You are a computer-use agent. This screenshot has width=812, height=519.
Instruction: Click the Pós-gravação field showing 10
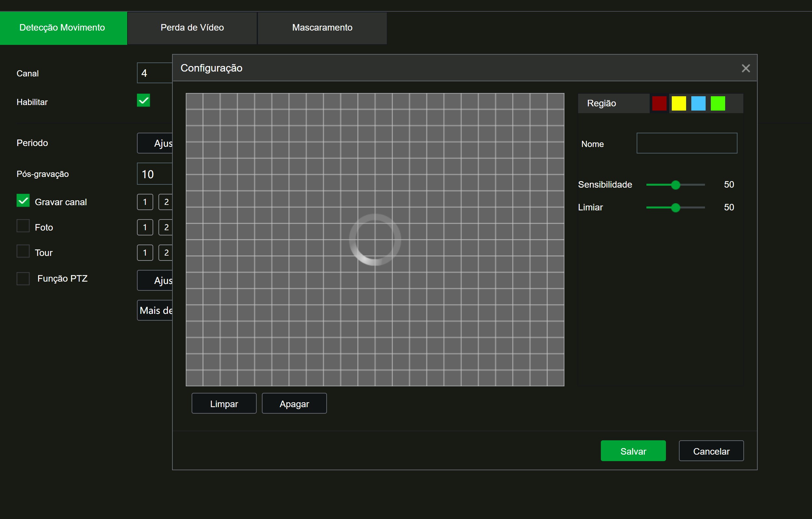point(155,174)
